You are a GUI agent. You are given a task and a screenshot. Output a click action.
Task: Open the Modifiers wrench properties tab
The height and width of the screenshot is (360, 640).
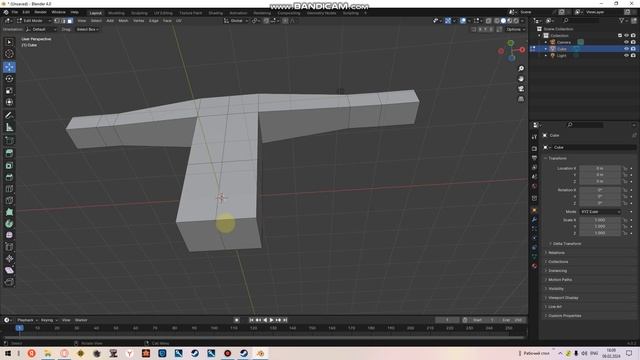pyautogui.click(x=534, y=220)
